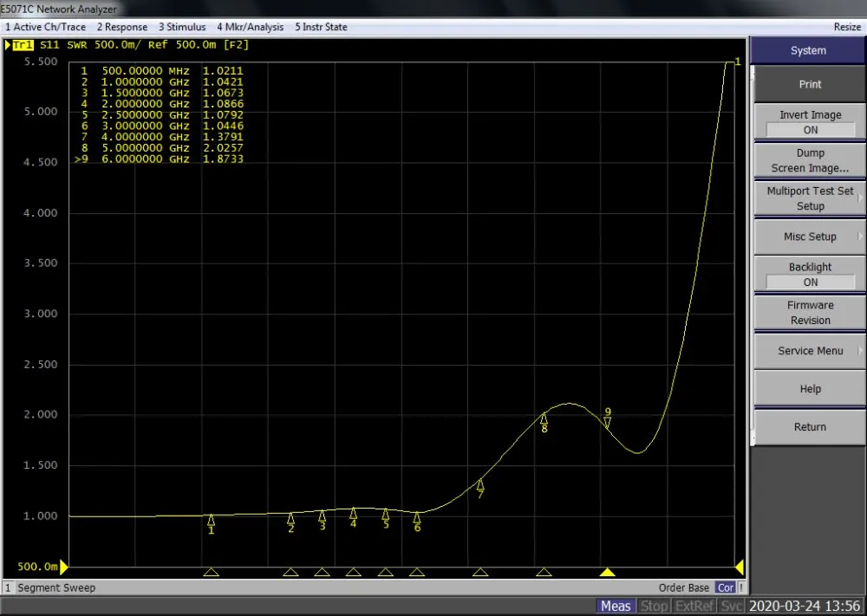Click marker list row 6.0000000 GHz 1.8733
This screenshot has width=867, height=616.
tap(160, 159)
